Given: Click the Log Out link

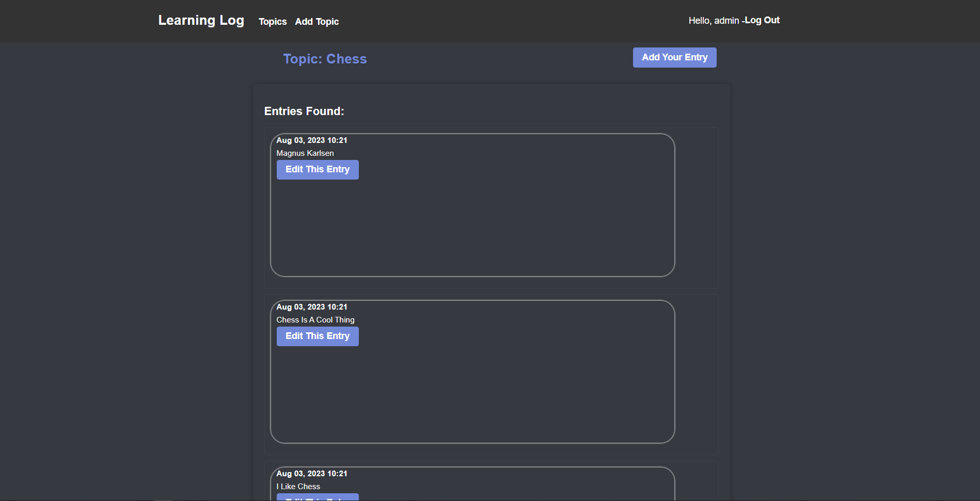Looking at the screenshot, I should 762,20.
